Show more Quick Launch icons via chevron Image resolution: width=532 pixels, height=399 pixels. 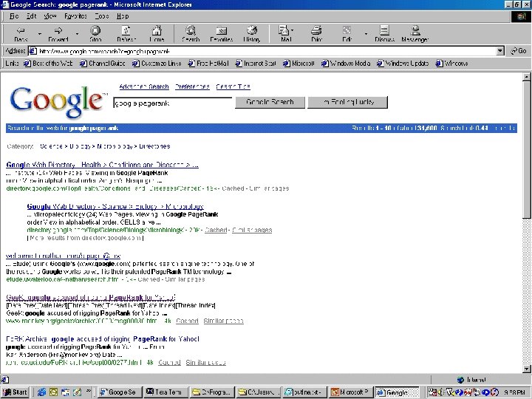click(x=89, y=391)
